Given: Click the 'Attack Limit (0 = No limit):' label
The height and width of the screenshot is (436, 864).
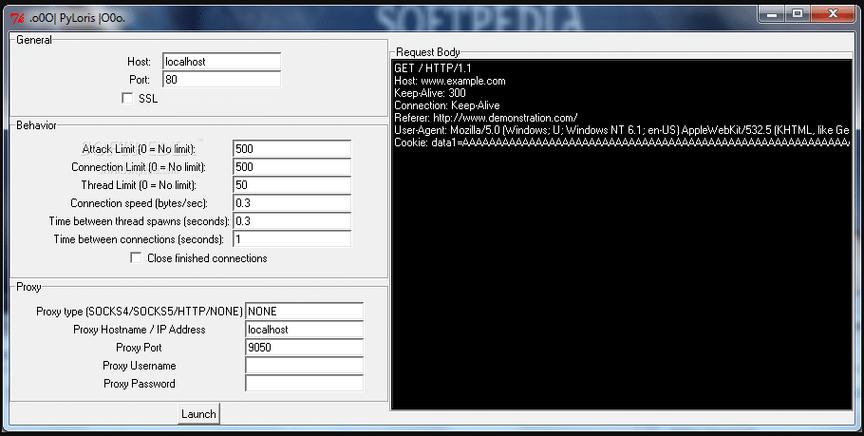Looking at the screenshot, I should [139, 149].
